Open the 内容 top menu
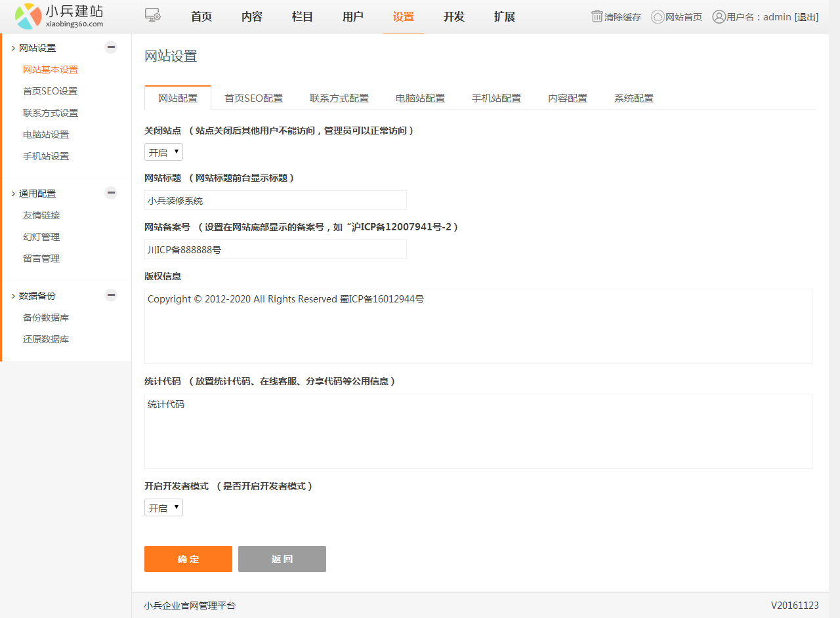 [x=252, y=16]
